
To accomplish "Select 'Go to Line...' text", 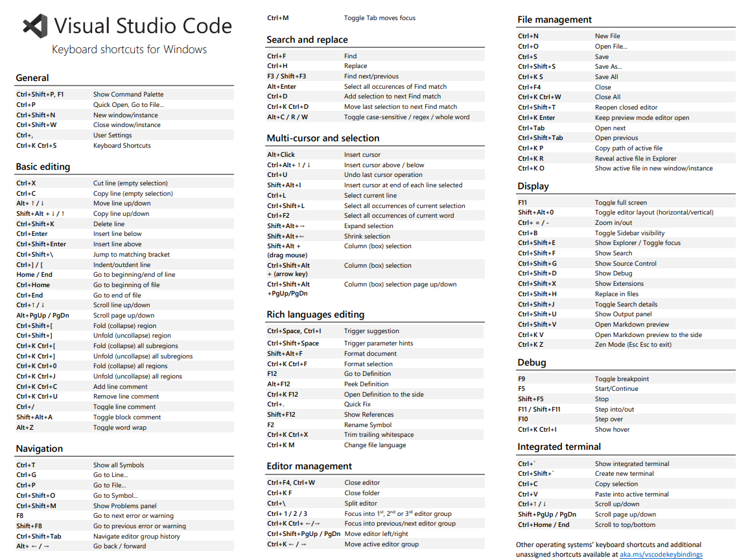I will pyautogui.click(x=110, y=475).
